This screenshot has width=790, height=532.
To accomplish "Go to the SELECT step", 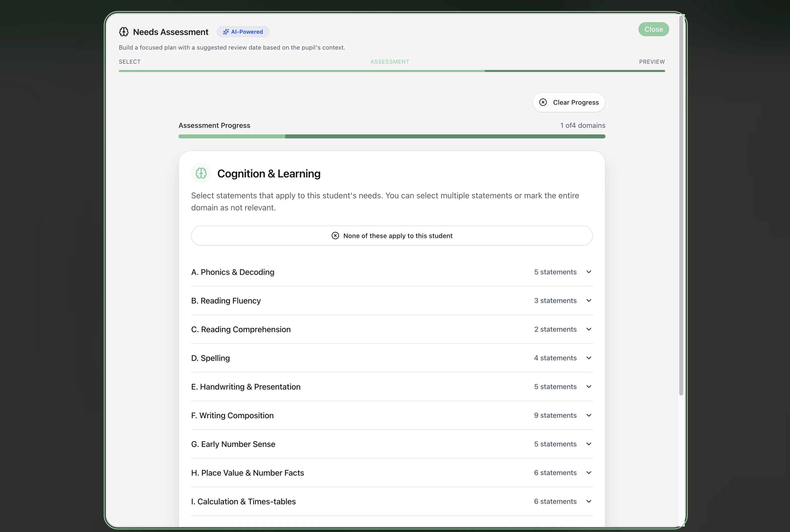I will coord(130,62).
